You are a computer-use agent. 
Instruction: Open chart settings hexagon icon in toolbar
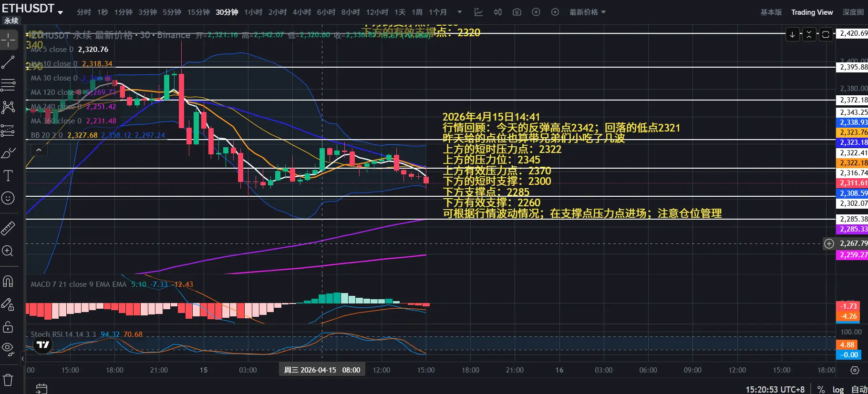(555, 12)
